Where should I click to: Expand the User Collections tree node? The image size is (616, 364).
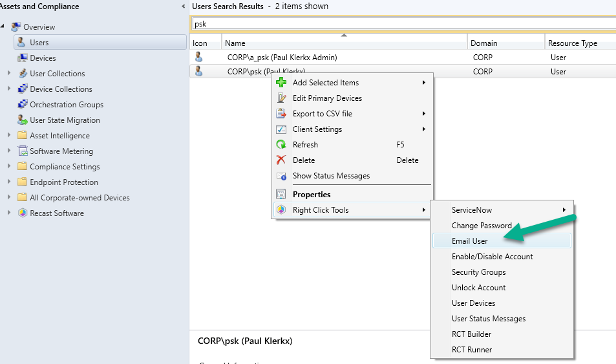click(9, 74)
